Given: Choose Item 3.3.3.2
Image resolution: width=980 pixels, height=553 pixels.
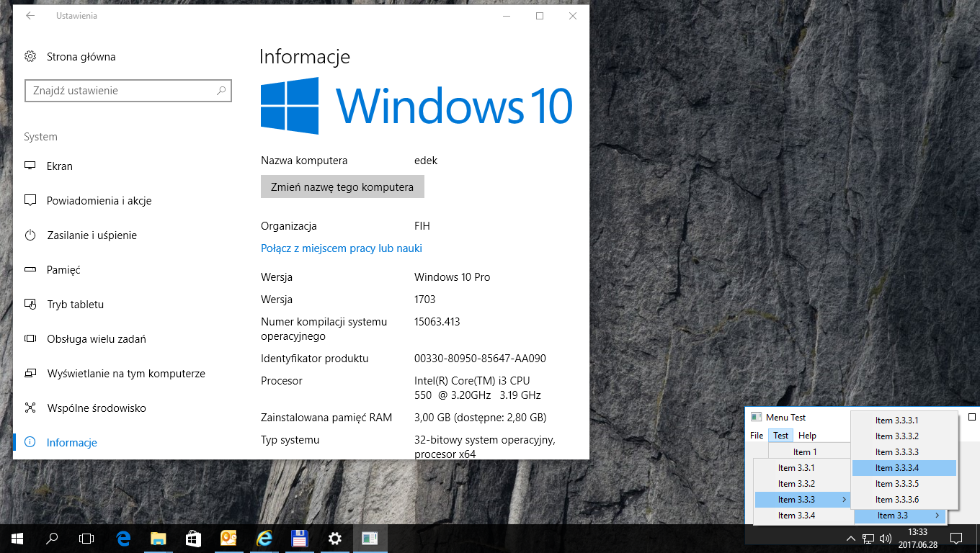Looking at the screenshot, I should coord(904,436).
